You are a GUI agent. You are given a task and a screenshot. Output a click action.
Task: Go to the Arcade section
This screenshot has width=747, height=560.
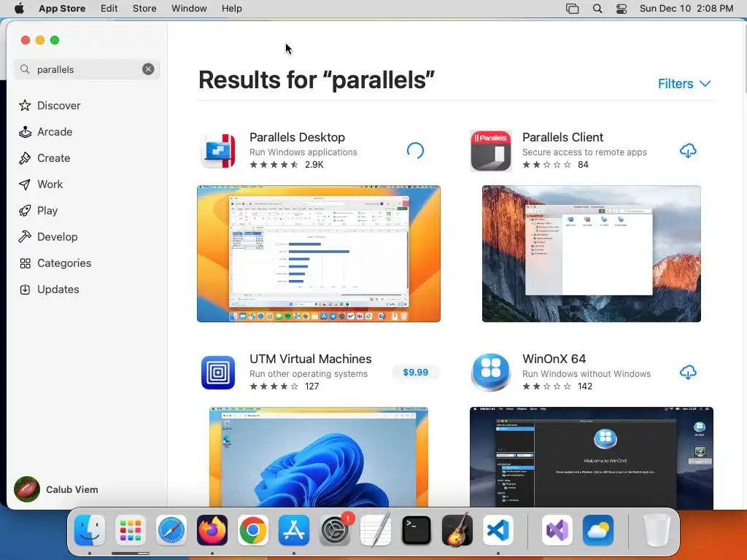click(x=46, y=132)
